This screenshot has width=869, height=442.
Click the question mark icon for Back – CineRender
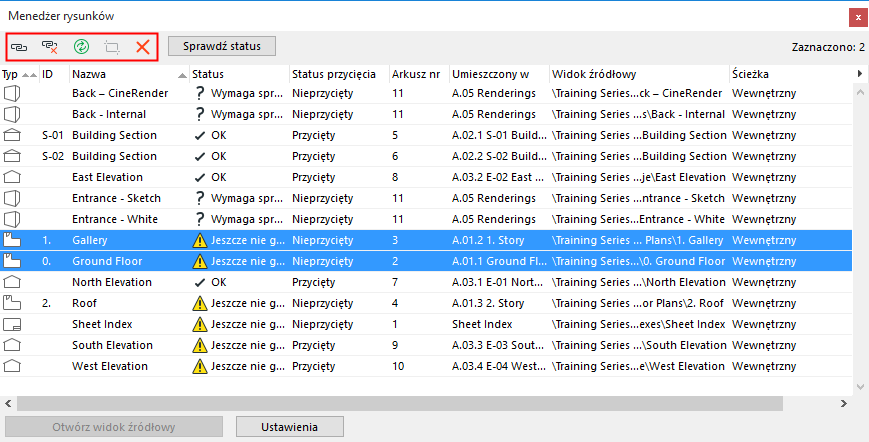point(200,93)
